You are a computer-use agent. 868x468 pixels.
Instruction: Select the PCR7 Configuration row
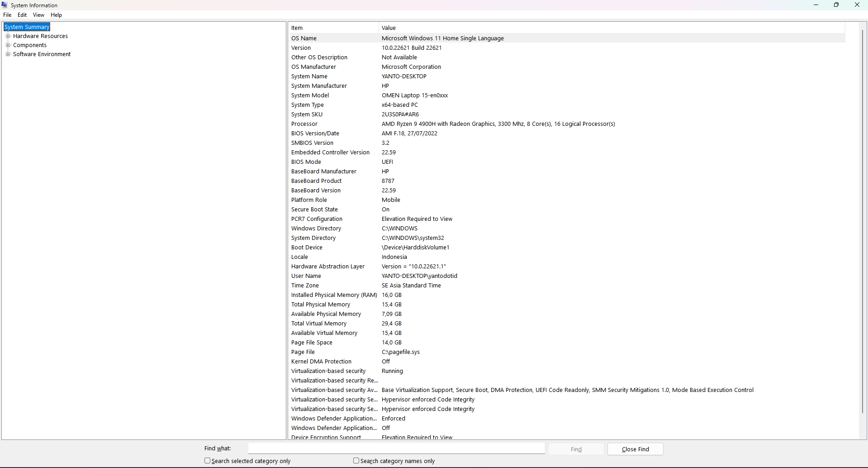(x=567, y=219)
